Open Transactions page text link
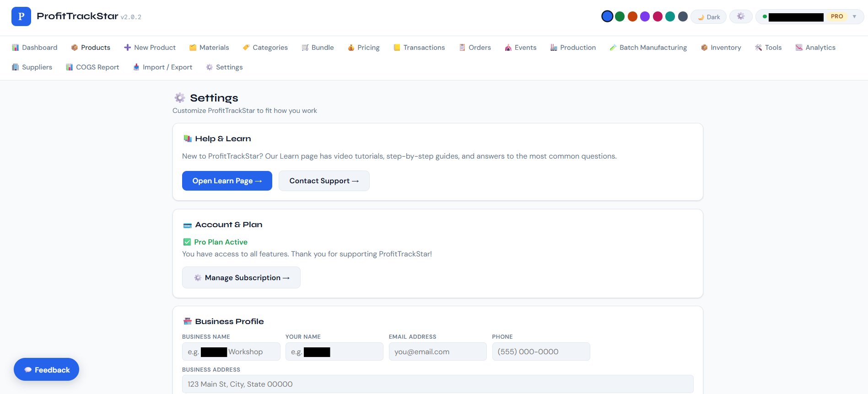The width and height of the screenshot is (868, 394). (424, 48)
